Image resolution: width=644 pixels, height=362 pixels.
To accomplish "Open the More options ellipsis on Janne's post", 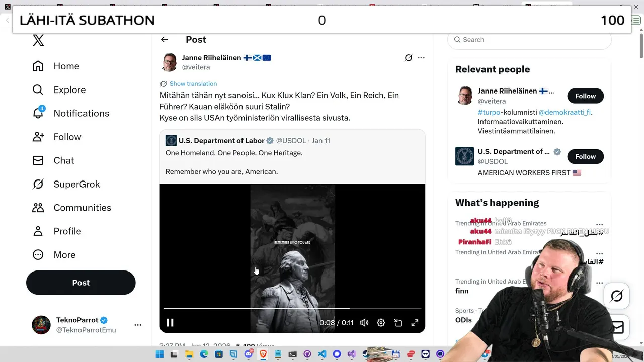I will pos(421,58).
